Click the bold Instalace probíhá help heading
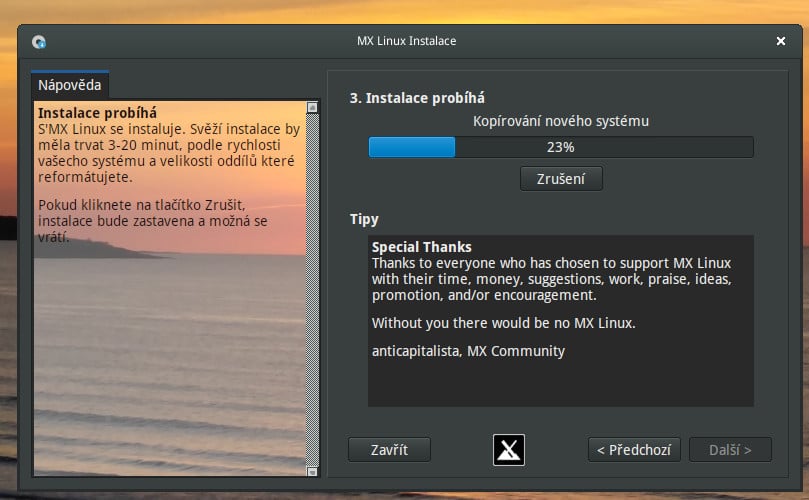Screen dimensions: 809x500 98,113
